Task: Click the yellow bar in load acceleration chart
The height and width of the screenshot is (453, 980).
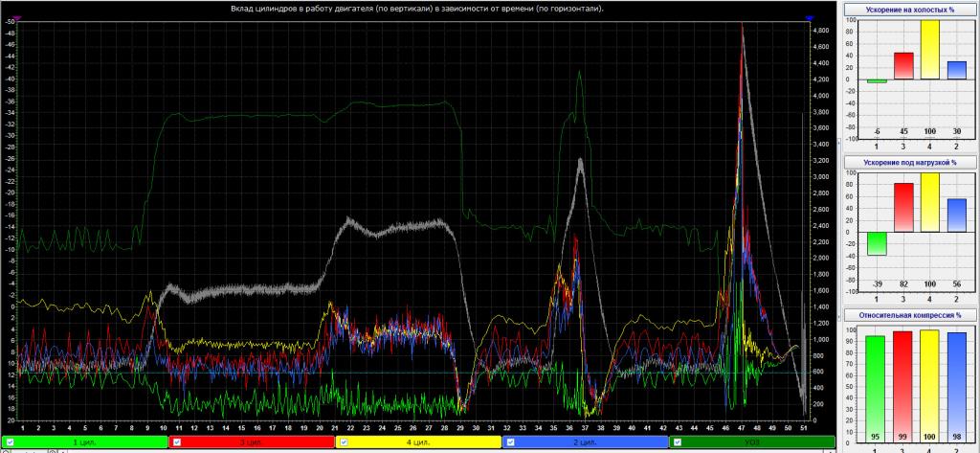Action: click(930, 203)
